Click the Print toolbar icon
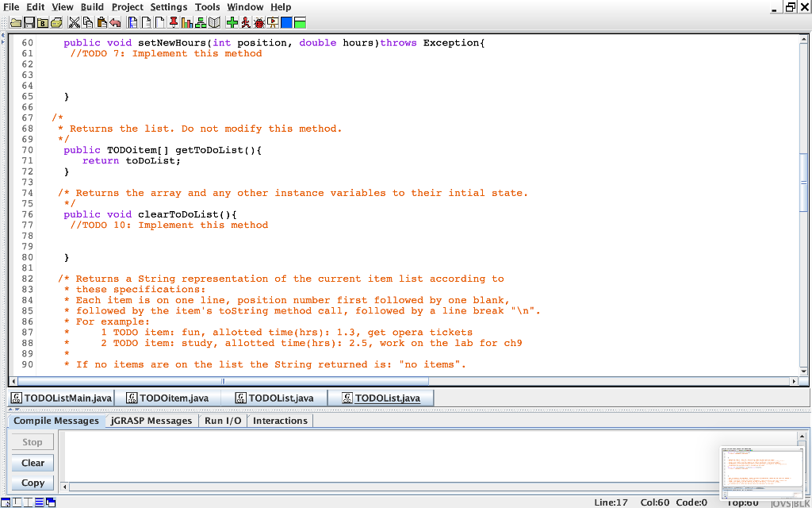Image resolution: width=812 pixels, height=508 pixels. pos(56,22)
